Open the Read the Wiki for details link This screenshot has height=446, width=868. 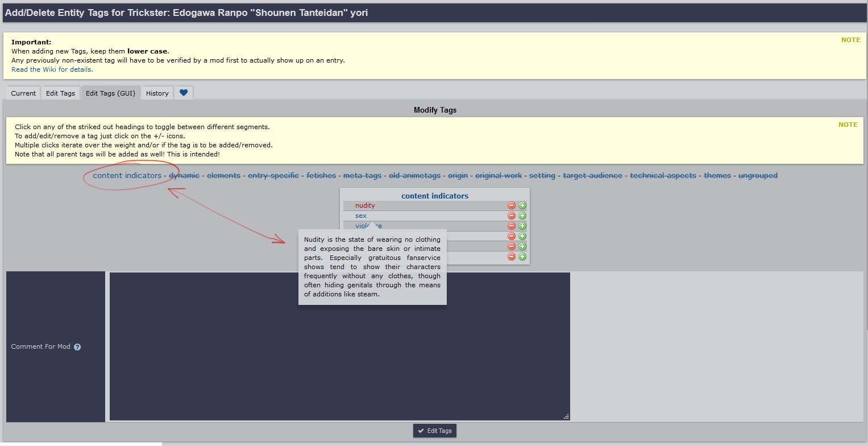click(52, 69)
